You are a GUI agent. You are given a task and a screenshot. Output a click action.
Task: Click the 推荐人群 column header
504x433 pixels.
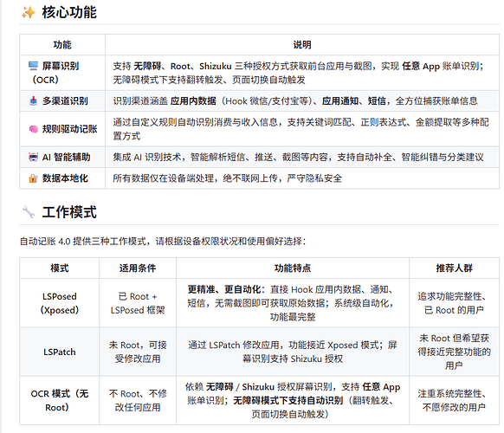point(454,268)
